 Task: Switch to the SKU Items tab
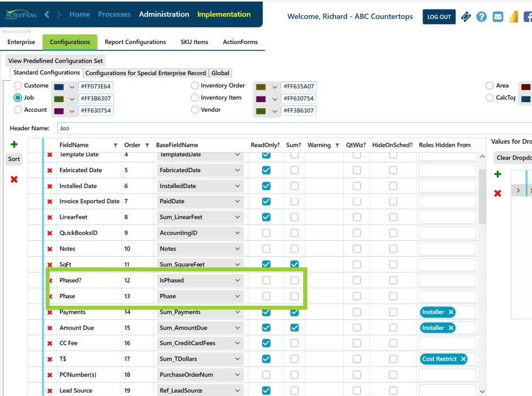coord(194,42)
